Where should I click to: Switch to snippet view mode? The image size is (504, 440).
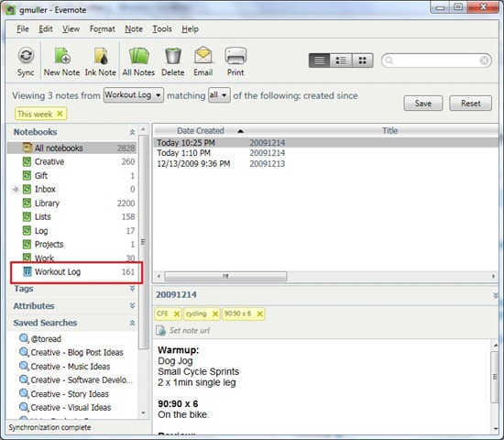pyautogui.click(x=341, y=60)
